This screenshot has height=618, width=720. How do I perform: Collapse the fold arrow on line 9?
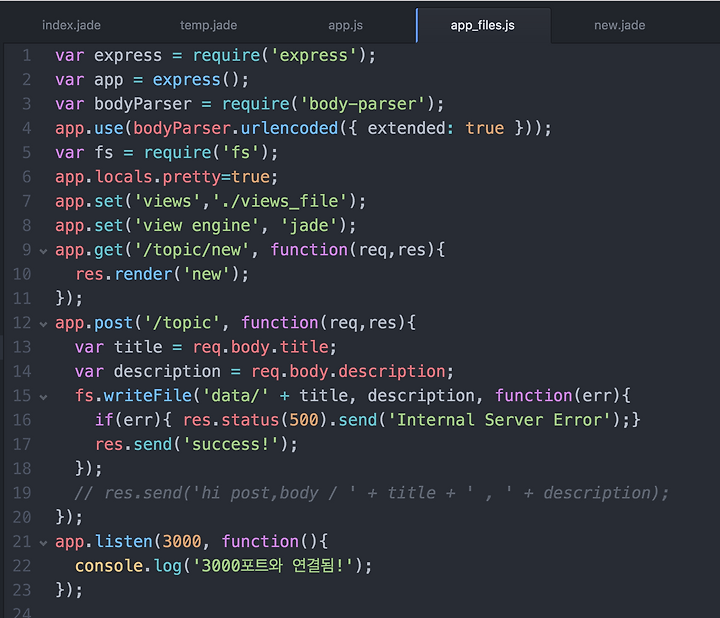click(43, 251)
